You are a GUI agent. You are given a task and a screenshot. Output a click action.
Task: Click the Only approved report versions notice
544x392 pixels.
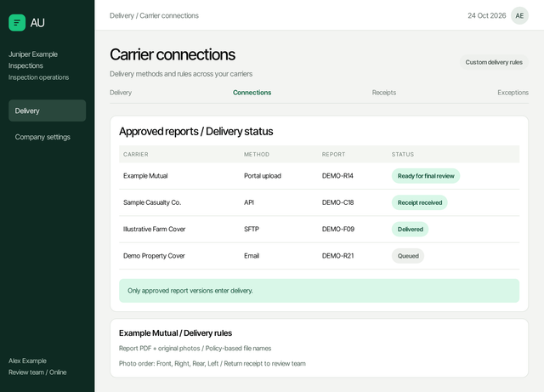(x=319, y=291)
